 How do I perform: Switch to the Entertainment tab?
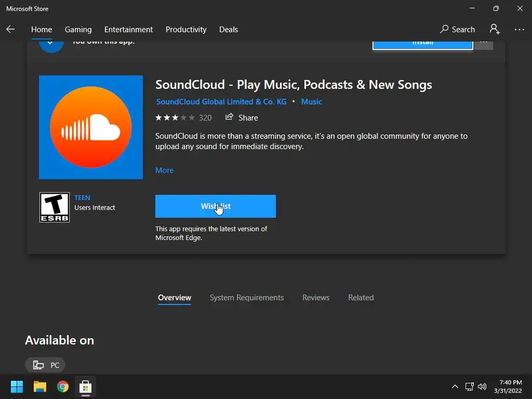click(x=128, y=30)
